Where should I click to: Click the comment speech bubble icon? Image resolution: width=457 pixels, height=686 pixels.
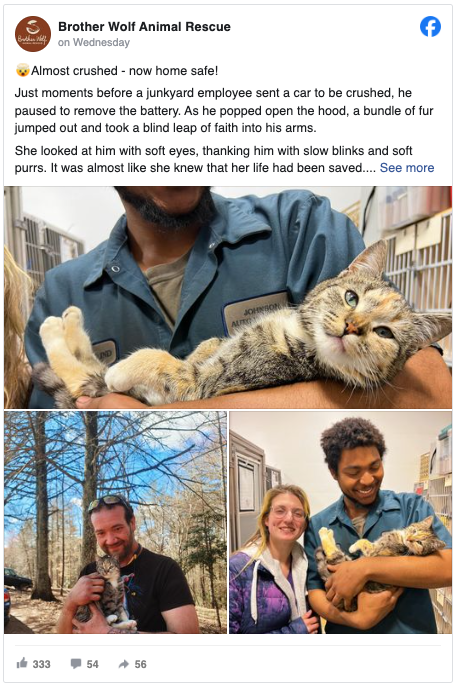coord(76,664)
